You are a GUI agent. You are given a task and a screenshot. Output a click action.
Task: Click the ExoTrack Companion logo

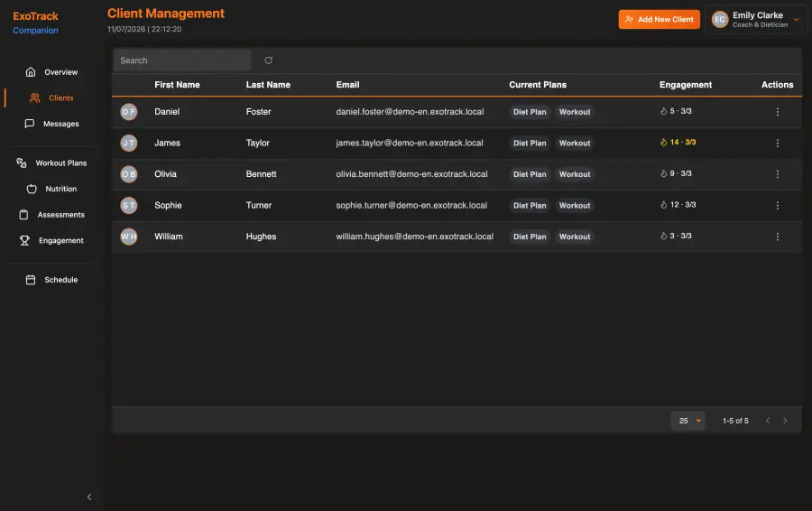[x=36, y=23]
